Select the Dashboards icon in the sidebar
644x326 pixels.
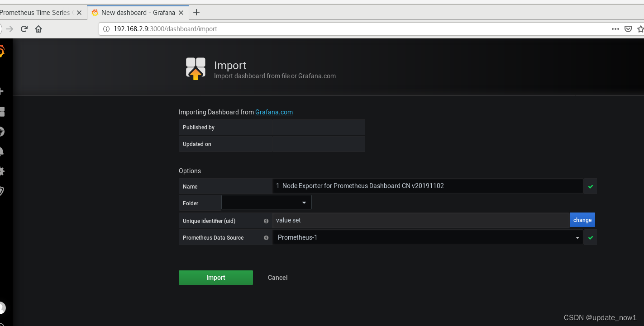pos(2,111)
